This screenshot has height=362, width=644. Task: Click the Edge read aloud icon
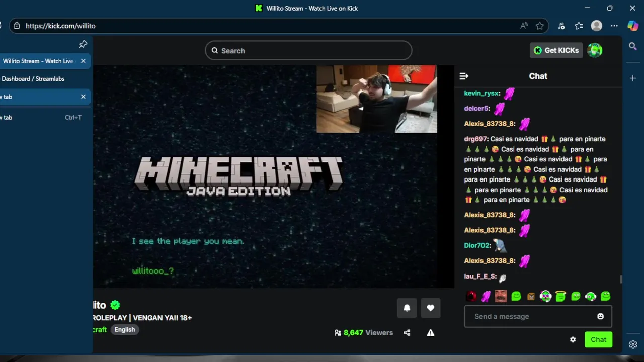click(x=524, y=26)
